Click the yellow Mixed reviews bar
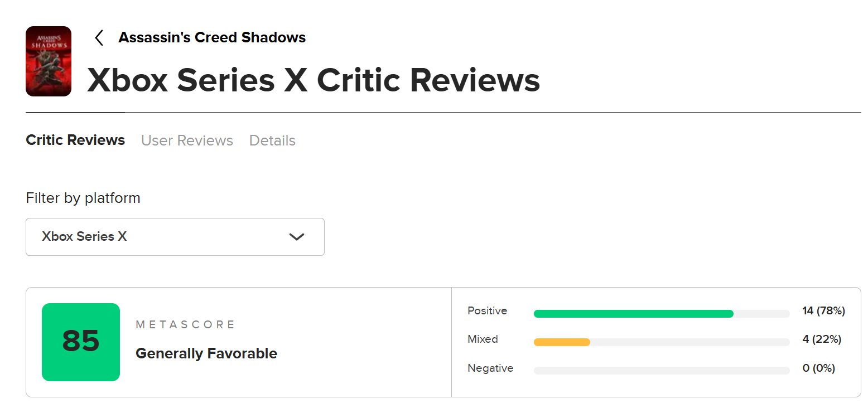This screenshot has height=413, width=868. [562, 342]
